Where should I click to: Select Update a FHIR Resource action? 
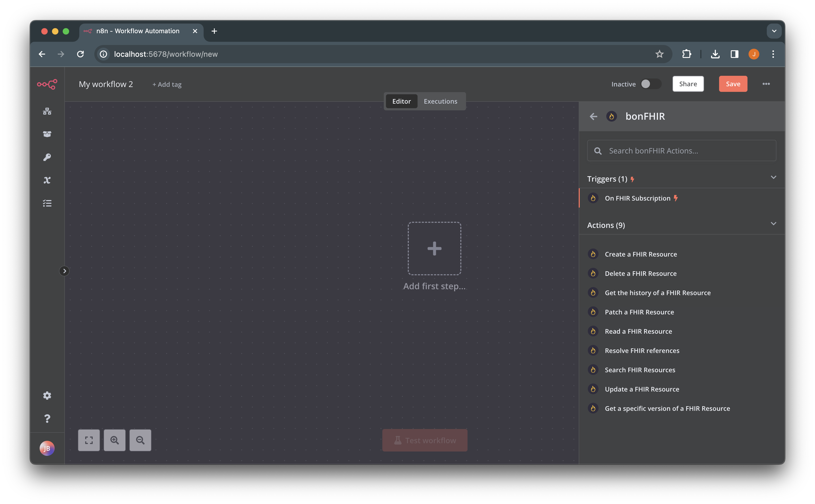point(682,389)
